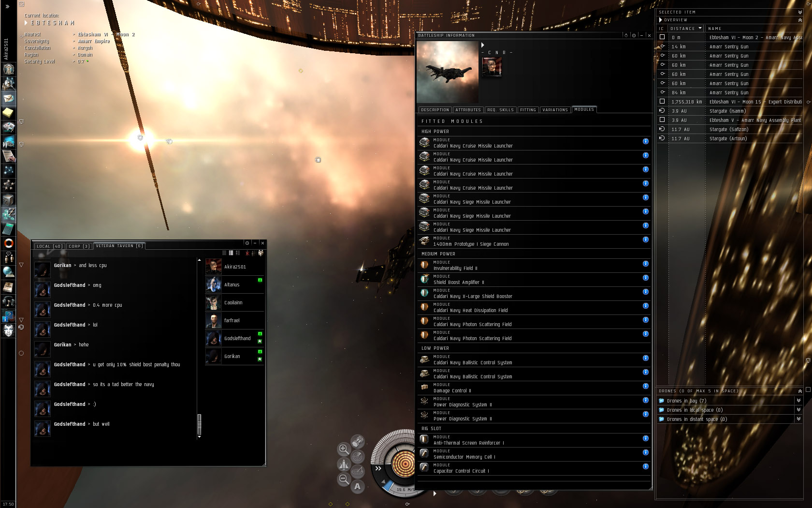The height and width of the screenshot is (508, 812).
Task: Open the Jukebox headphones icon
Action: [9, 301]
